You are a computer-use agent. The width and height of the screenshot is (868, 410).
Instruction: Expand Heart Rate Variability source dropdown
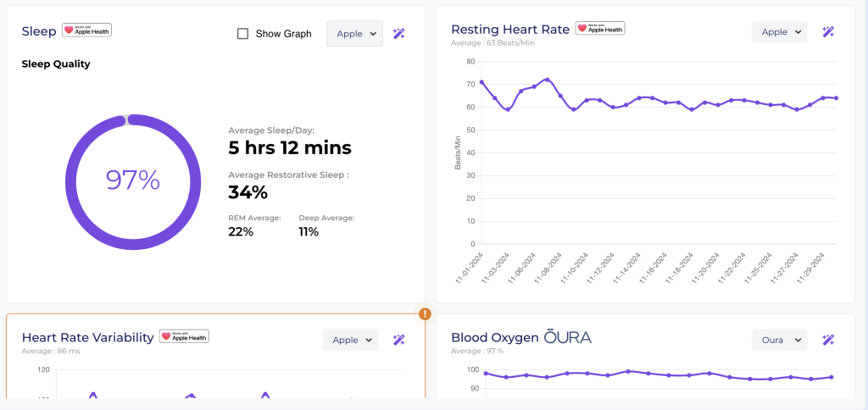[350, 340]
